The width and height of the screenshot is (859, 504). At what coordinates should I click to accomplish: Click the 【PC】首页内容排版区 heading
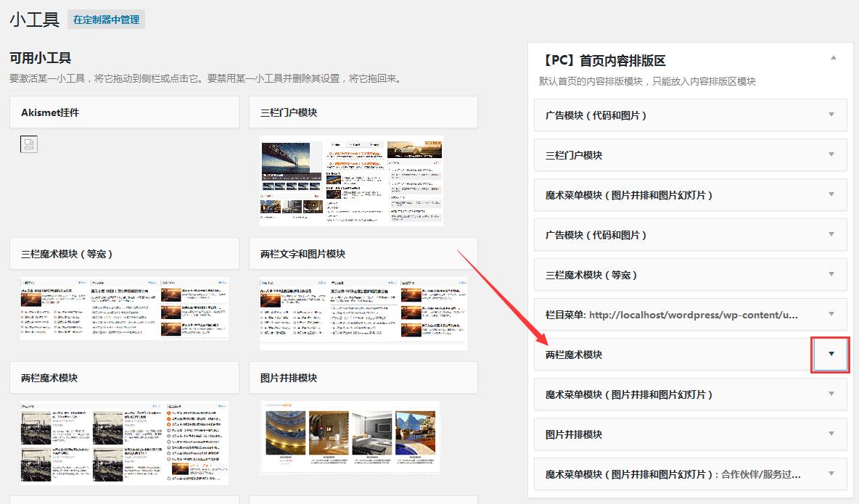coord(604,61)
